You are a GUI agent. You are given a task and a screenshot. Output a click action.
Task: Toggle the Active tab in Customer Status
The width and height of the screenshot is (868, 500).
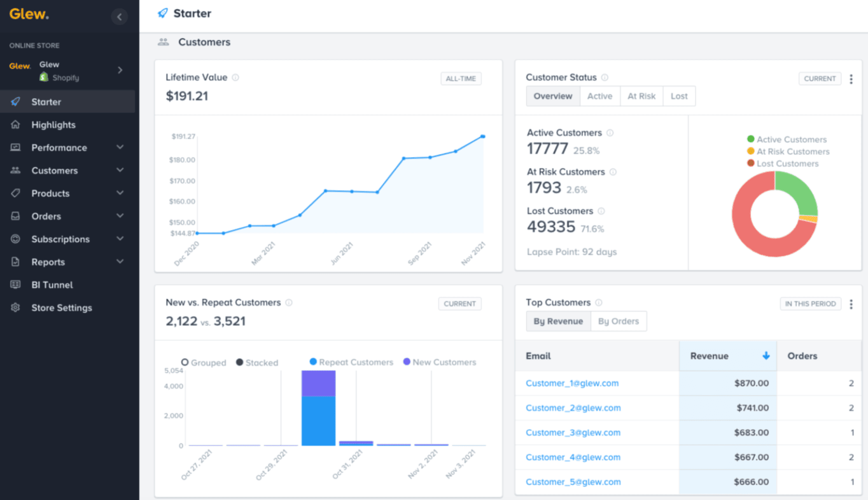tap(599, 96)
